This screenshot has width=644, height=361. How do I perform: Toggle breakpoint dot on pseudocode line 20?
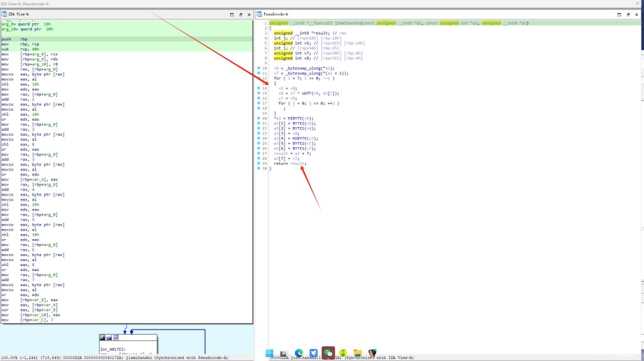258,118
